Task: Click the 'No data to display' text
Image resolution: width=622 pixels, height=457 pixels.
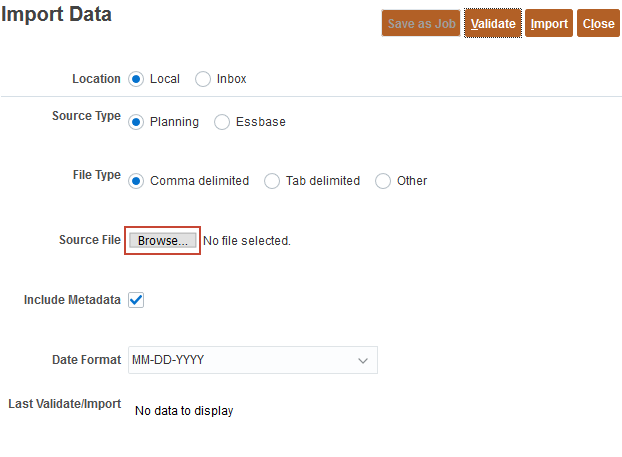Action: (184, 410)
